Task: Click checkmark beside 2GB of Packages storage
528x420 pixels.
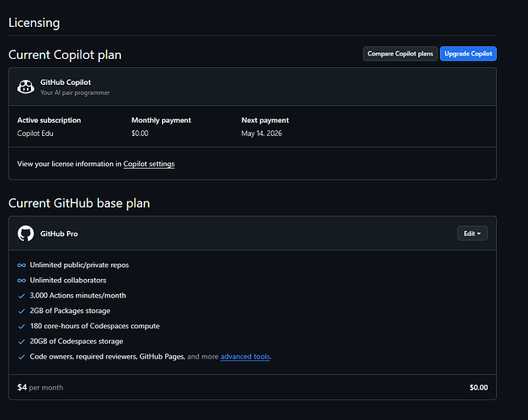Action: tap(22, 311)
